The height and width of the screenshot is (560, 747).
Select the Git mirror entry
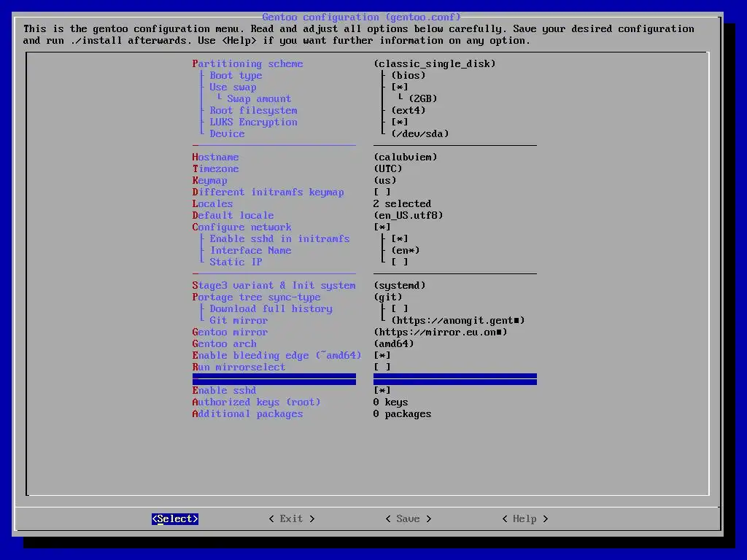pos(239,321)
